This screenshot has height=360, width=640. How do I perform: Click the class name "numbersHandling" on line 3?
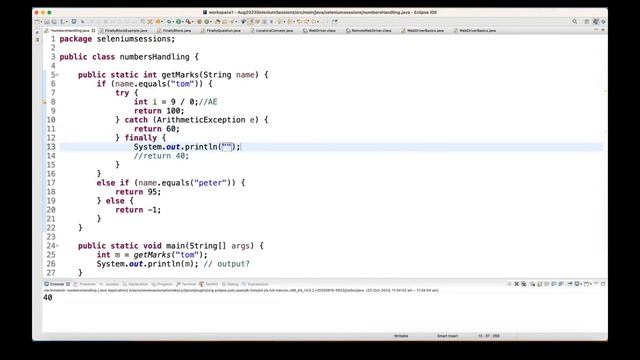tap(155, 57)
